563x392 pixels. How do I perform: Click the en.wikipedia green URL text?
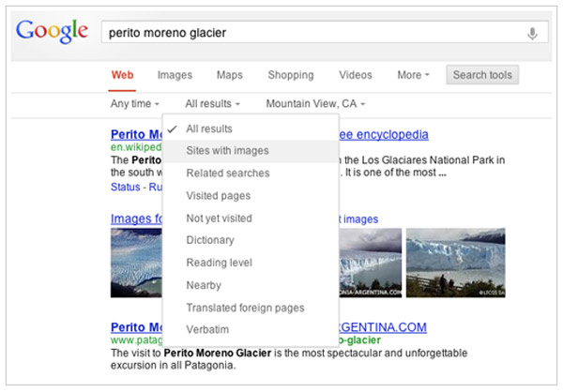pos(136,147)
